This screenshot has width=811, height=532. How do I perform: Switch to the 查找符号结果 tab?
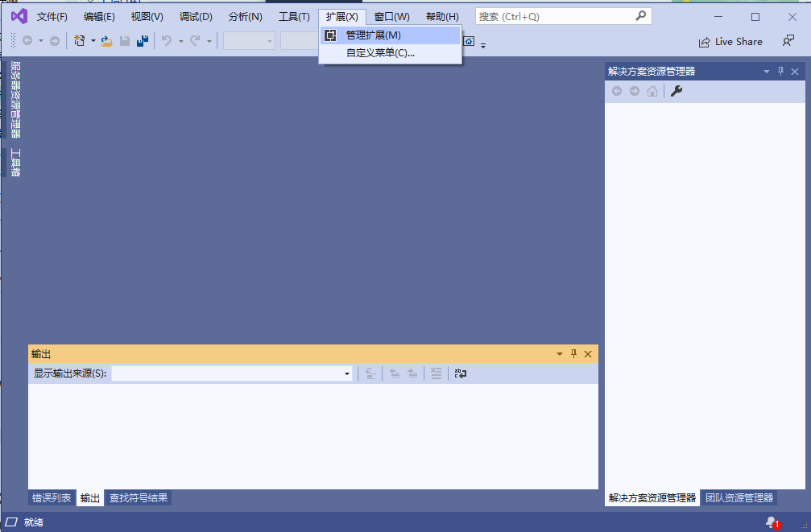point(139,498)
